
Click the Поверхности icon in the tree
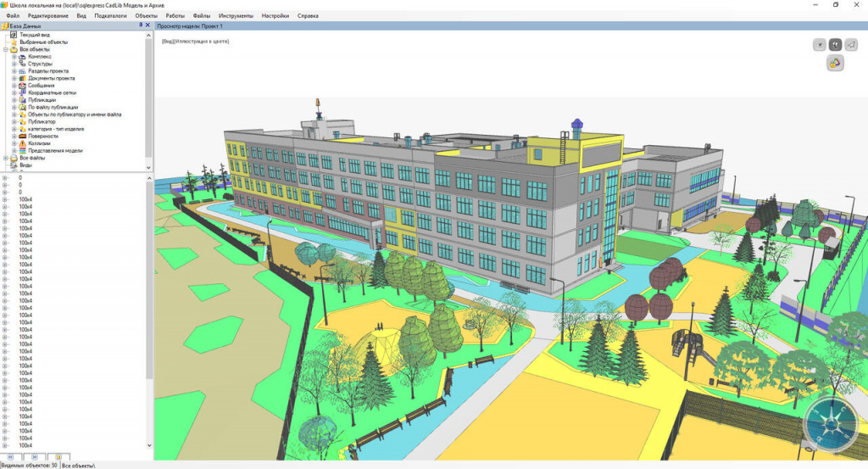[22, 136]
